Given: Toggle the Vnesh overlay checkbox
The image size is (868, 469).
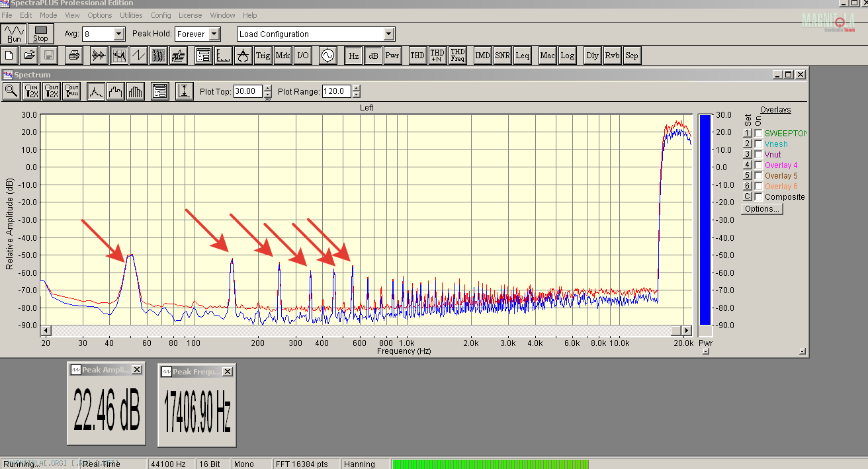Looking at the screenshot, I should 758,144.
